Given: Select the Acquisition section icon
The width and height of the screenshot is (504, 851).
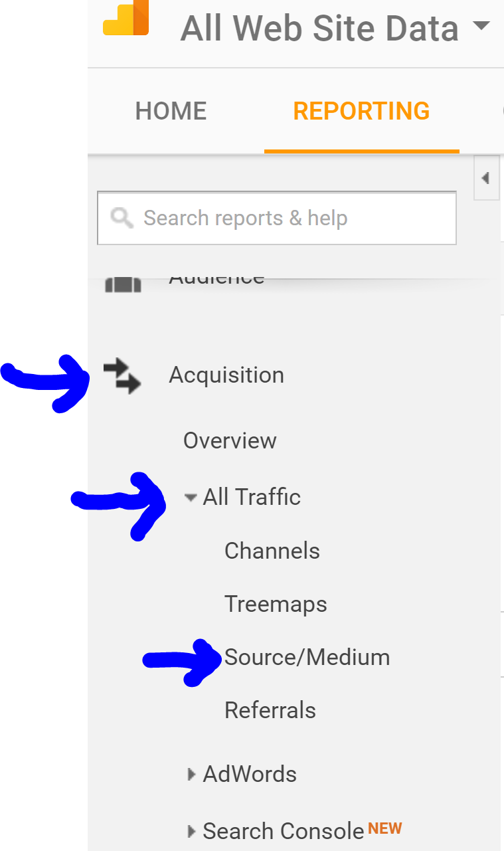Looking at the screenshot, I should [x=123, y=375].
